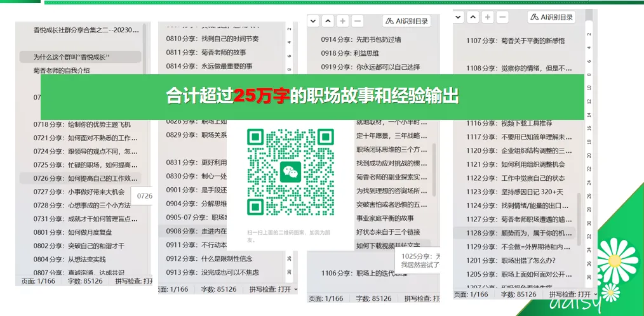Select 香悦成长社群分享合集之二 heading
The width and height of the screenshot is (644, 316).
click(x=87, y=30)
